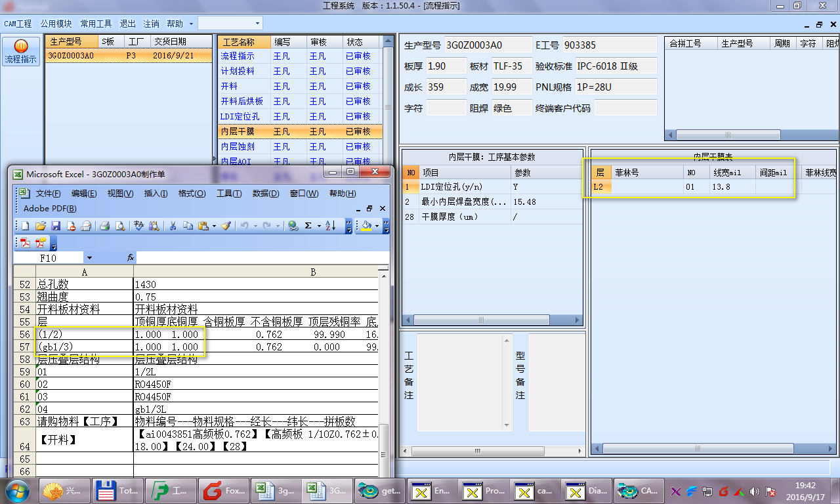Click the 生产型号 input field
Viewport: 840px width, 504px height.
(x=488, y=45)
